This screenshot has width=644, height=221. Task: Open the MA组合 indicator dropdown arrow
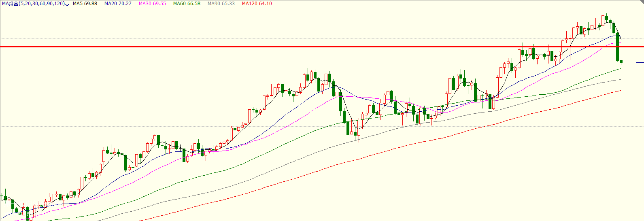(x=67, y=4)
